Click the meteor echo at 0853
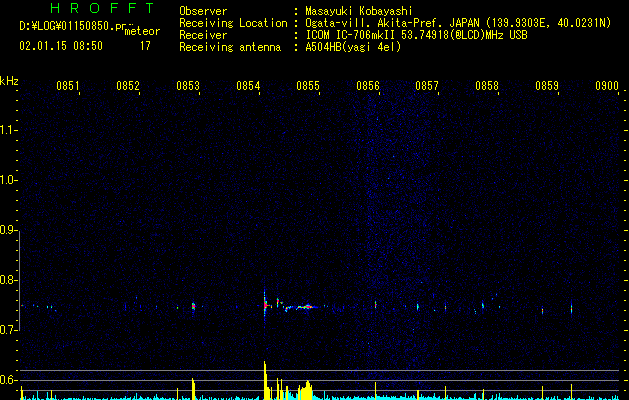 pos(193,307)
